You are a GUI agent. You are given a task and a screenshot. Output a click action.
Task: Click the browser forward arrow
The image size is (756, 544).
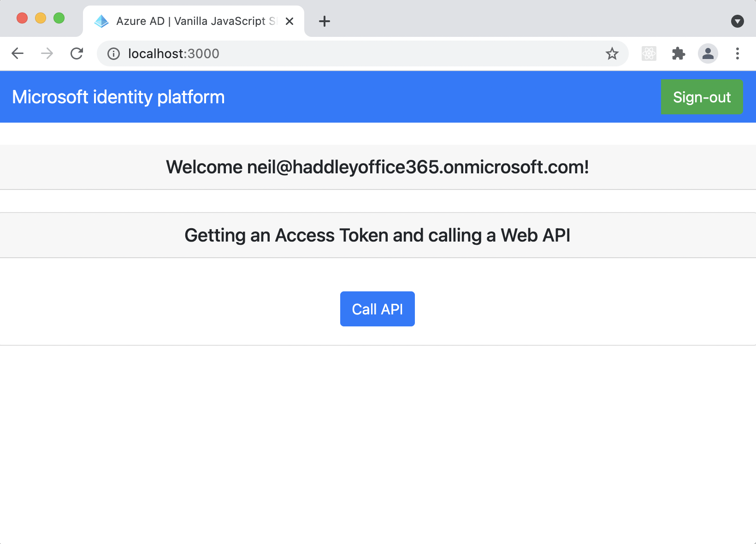pyautogui.click(x=47, y=53)
